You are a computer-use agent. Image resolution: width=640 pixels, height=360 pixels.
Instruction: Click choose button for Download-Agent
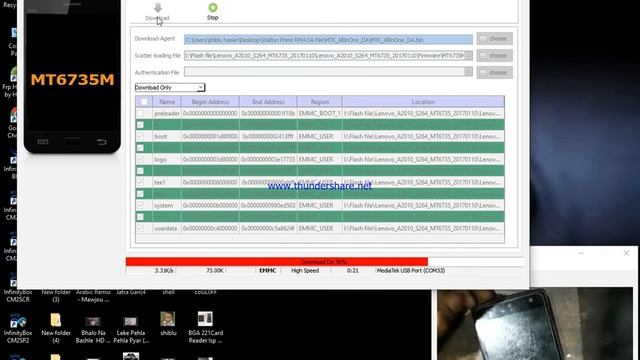[x=494, y=38]
